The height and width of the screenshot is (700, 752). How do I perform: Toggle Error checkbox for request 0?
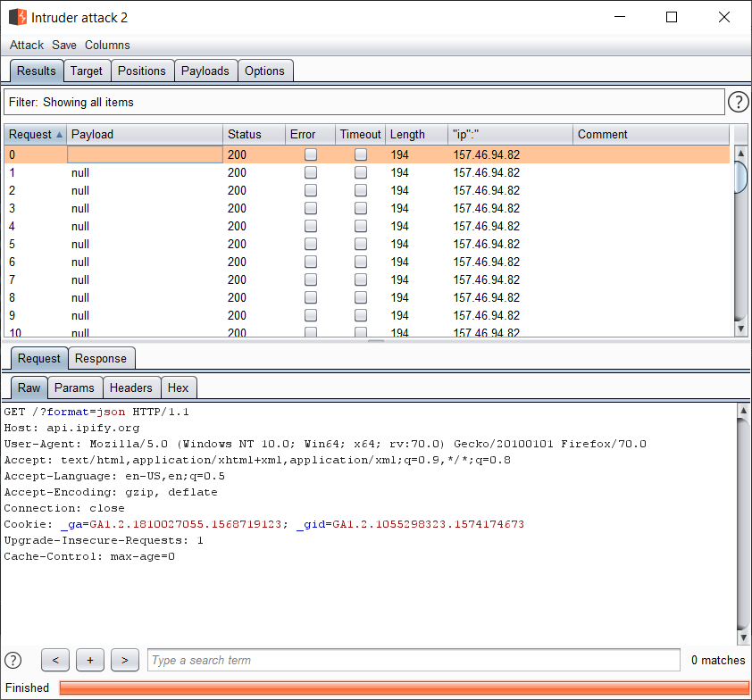(x=311, y=154)
